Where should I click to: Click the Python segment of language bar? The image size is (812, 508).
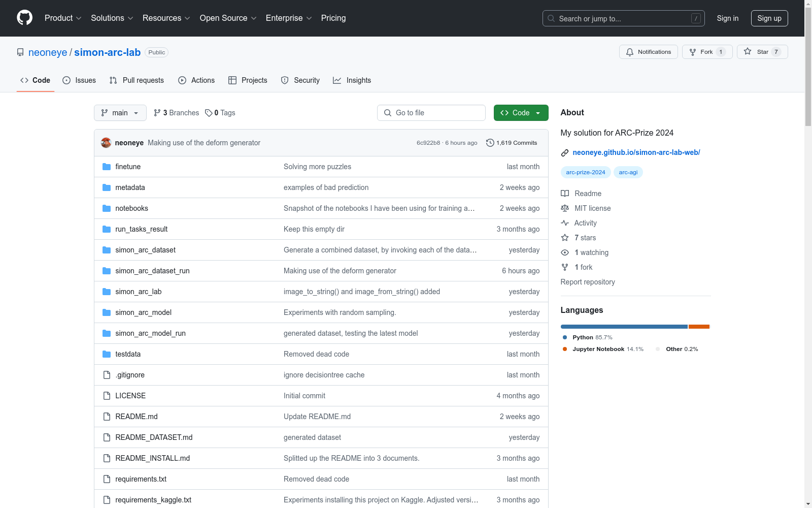click(x=624, y=327)
